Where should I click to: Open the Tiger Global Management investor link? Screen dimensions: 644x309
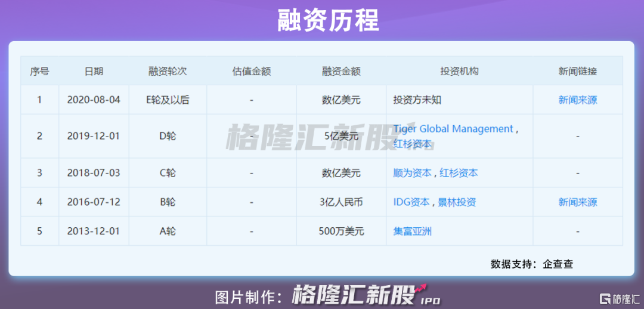453,129
